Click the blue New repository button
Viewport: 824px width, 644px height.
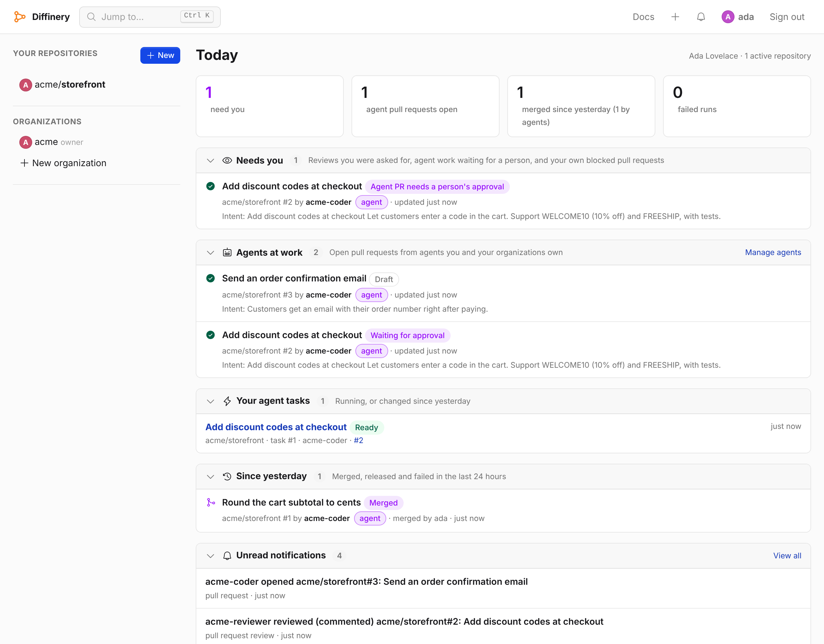(160, 55)
